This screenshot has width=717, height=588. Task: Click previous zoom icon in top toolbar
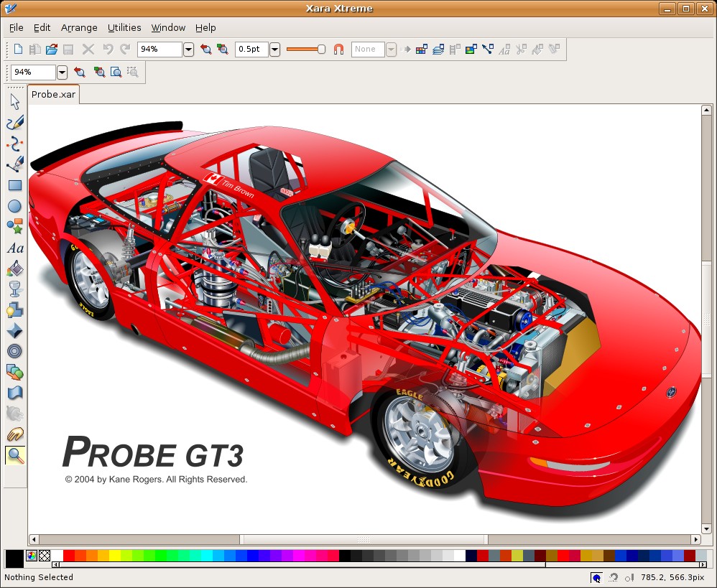click(205, 49)
